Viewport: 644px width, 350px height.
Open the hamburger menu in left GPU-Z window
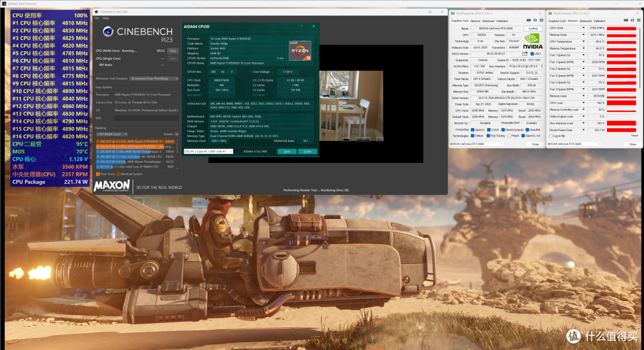tap(541, 20)
